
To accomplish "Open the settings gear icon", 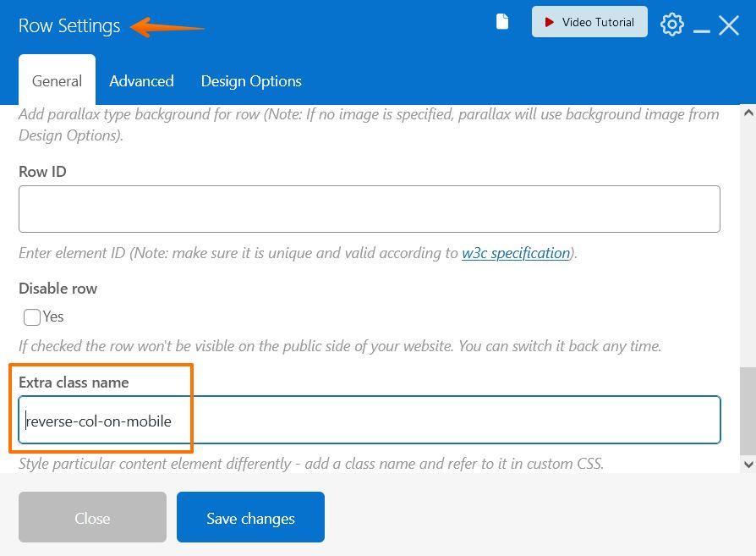I will click(x=672, y=24).
